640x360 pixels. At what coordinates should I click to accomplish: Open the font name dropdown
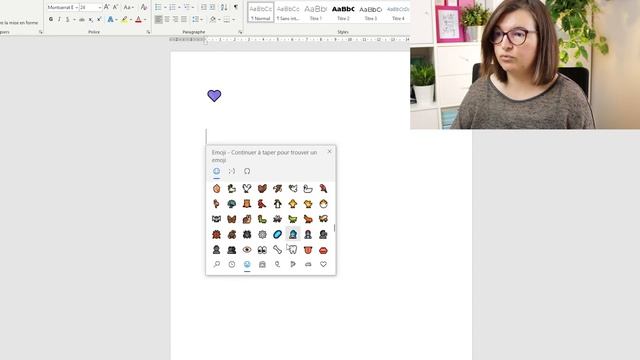pos(76,7)
